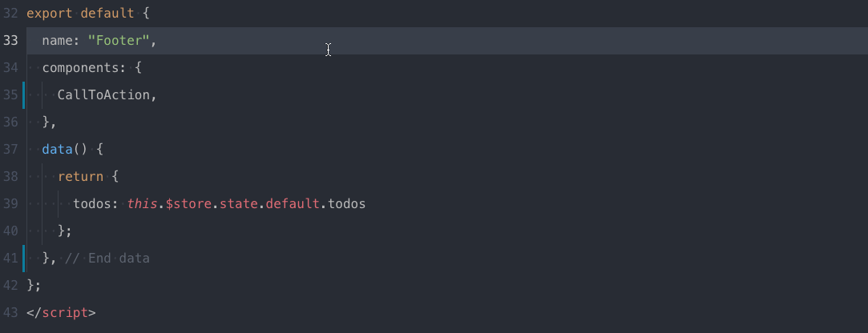The image size is (868, 333).
Task: Click line number 43 in the gutter
Action: [x=10, y=312]
